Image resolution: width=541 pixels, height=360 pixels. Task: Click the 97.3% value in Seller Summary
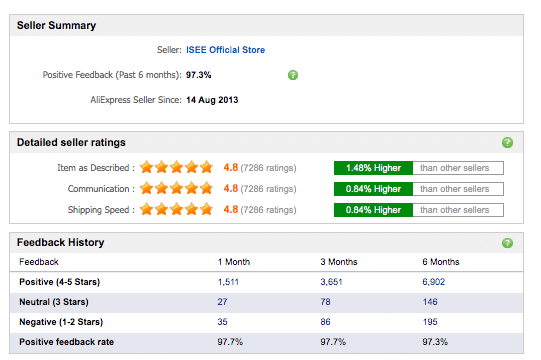coord(198,75)
